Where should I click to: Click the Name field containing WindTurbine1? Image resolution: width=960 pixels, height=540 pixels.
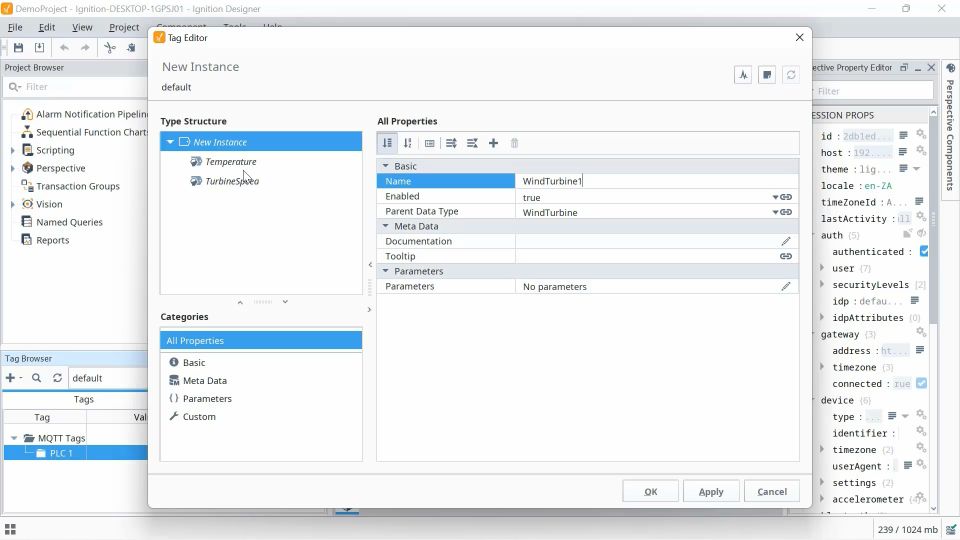(x=656, y=181)
